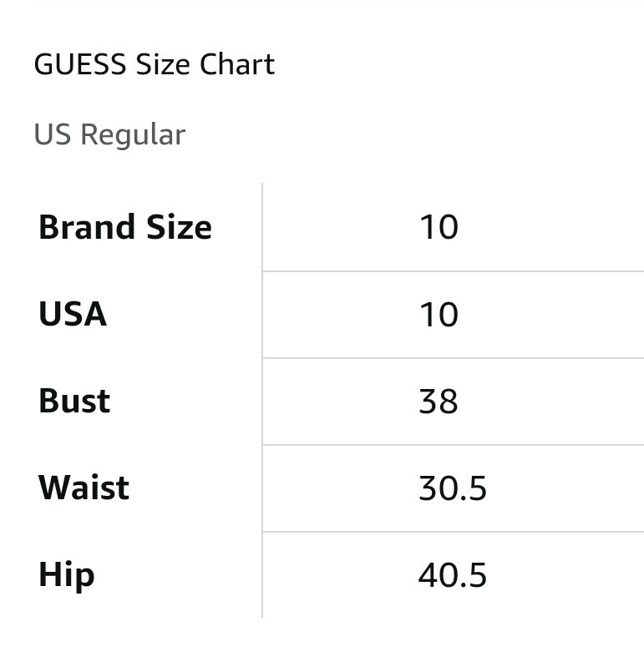Viewport: 644px width, 652px height.
Task: Select the USA size value 10
Action: (x=439, y=315)
